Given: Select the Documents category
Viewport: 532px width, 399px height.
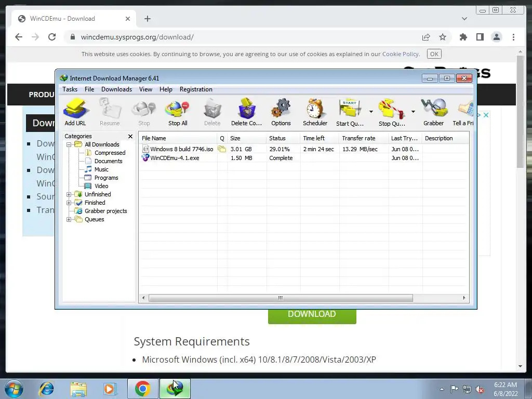Looking at the screenshot, I should click(108, 161).
